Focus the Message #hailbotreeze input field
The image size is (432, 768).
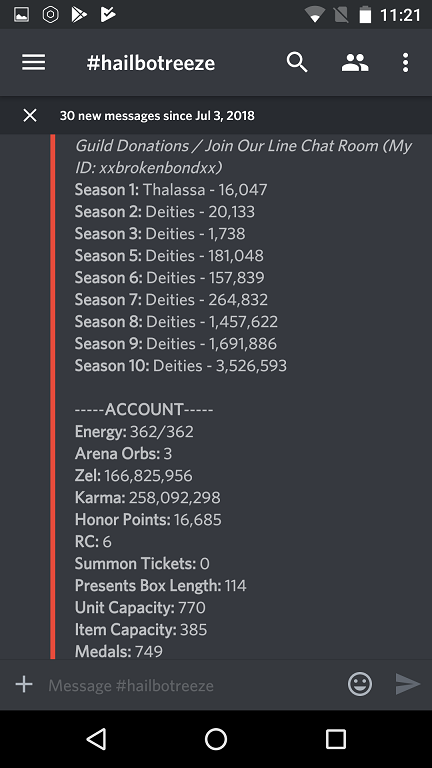[192, 685]
